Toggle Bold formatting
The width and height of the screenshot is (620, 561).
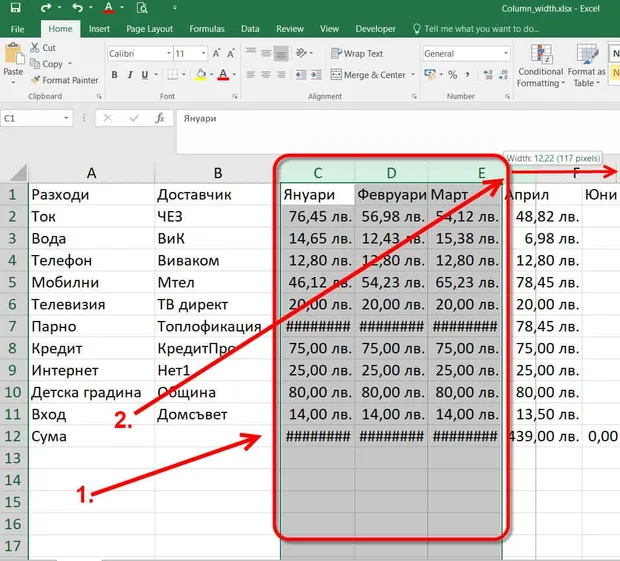pos(114,74)
